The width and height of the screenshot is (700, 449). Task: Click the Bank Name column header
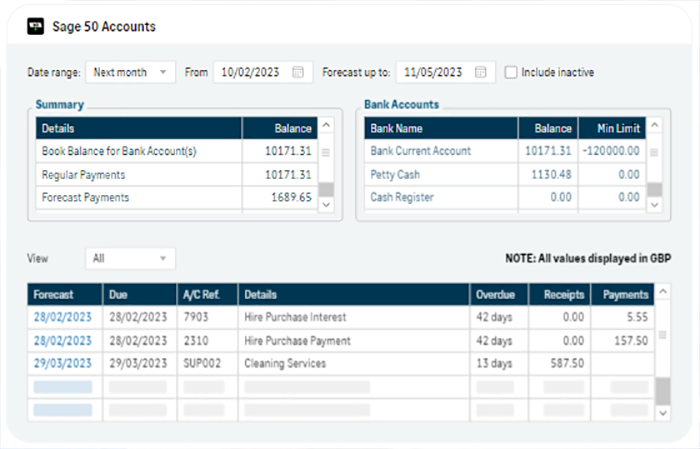(x=441, y=129)
